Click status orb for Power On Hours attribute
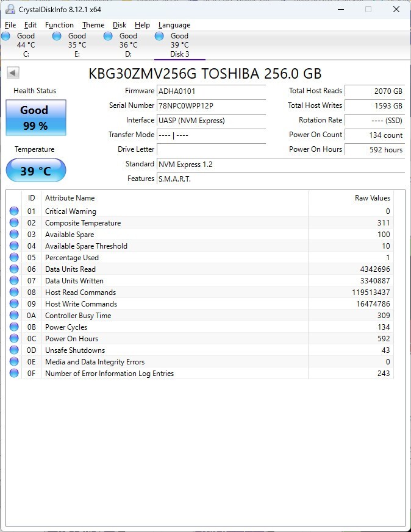This screenshot has height=532, width=411. [14, 338]
